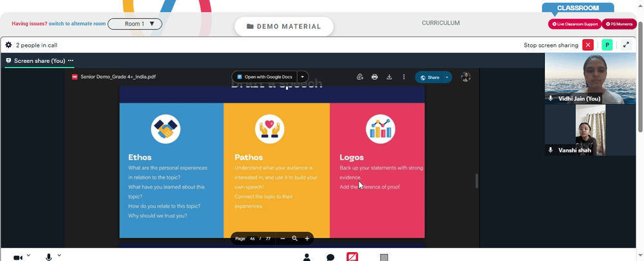Click switch to alternate room link

(77, 24)
